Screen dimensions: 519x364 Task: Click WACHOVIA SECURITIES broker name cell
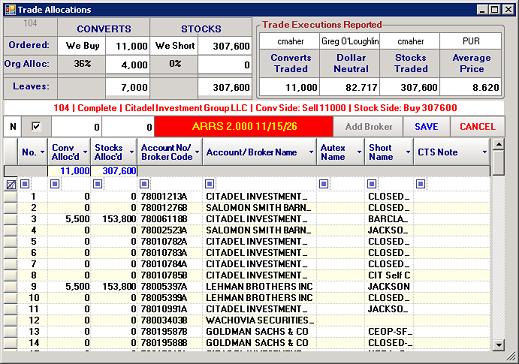coord(260,320)
